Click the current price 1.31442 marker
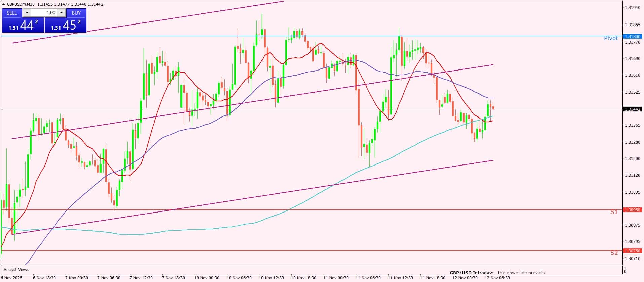Viewport: 644px width, 282px height. pos(632,109)
